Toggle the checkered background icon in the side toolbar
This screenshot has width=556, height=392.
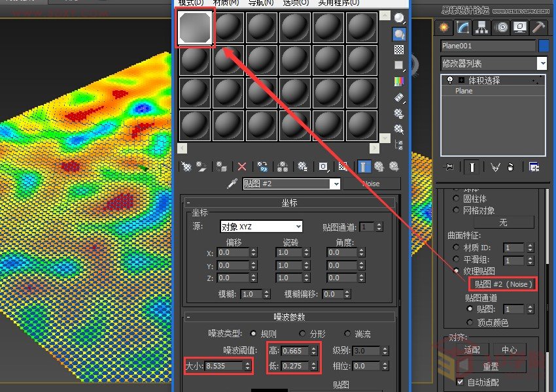tap(399, 50)
